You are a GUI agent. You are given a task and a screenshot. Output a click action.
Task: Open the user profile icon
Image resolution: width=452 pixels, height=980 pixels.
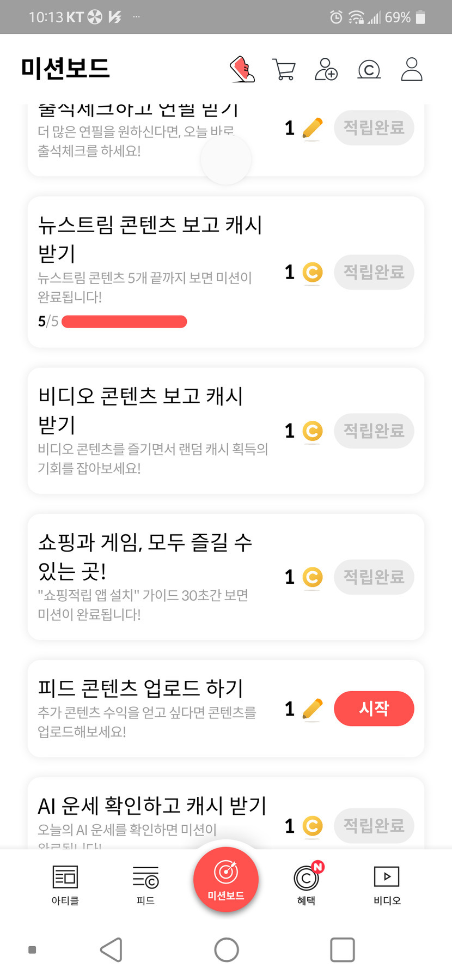pyautogui.click(x=412, y=69)
